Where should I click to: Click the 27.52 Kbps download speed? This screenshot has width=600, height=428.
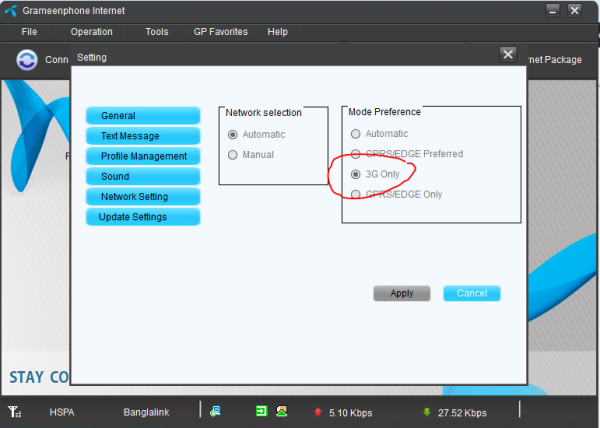click(x=462, y=413)
